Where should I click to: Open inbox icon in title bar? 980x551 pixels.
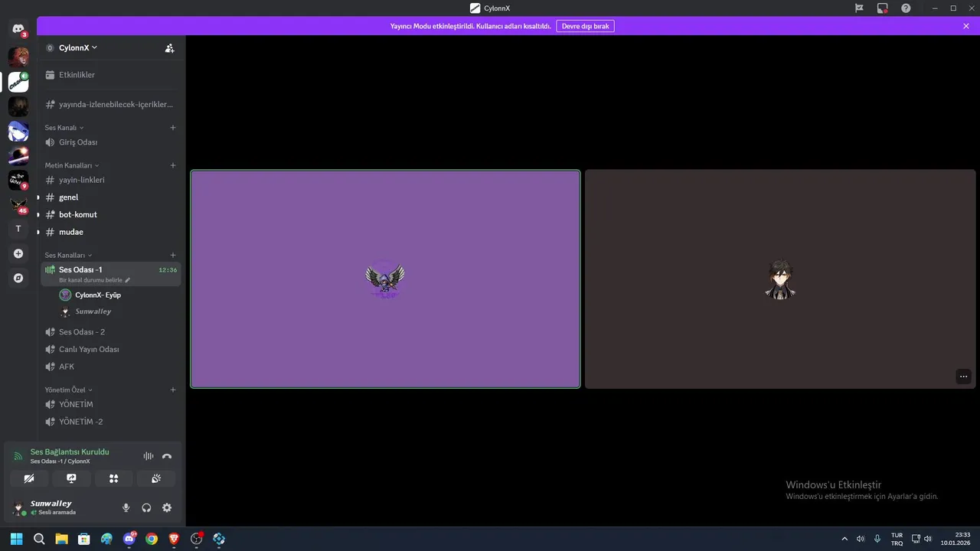[883, 8]
